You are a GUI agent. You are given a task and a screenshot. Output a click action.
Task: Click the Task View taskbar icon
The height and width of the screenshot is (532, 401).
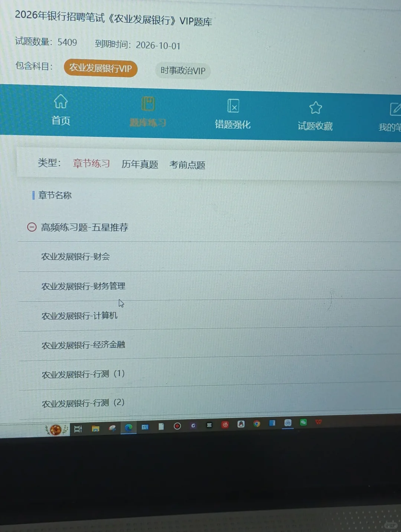[78, 429]
